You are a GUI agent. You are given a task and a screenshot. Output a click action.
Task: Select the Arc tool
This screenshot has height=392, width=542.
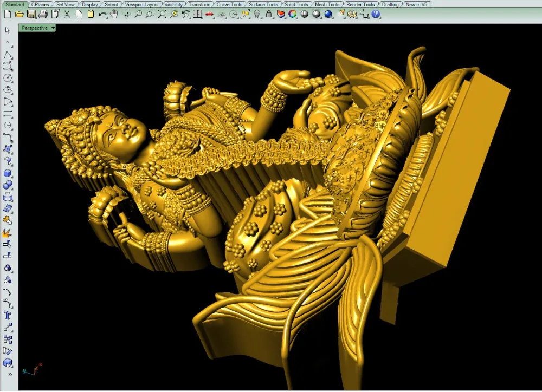coord(8,102)
